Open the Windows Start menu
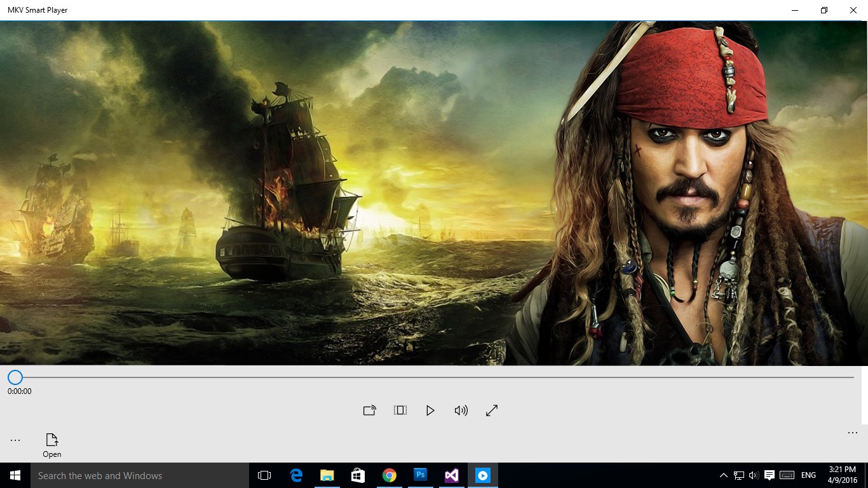868x488 pixels. tap(15, 475)
